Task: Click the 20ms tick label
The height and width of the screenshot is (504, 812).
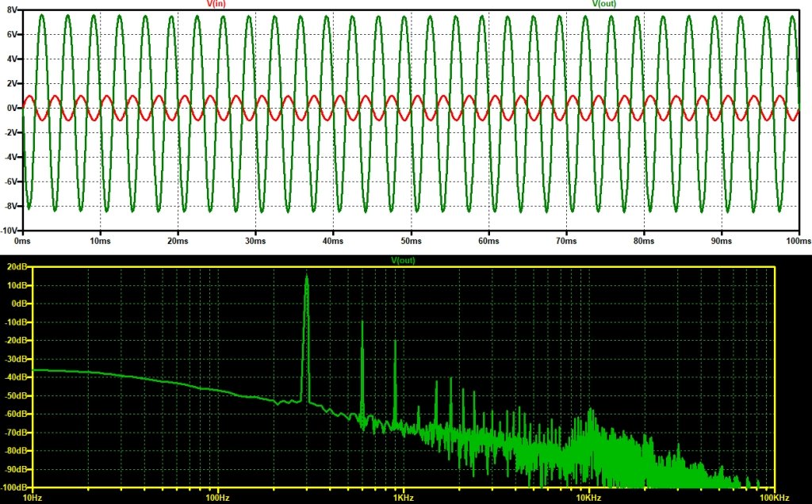Action: click(x=178, y=239)
